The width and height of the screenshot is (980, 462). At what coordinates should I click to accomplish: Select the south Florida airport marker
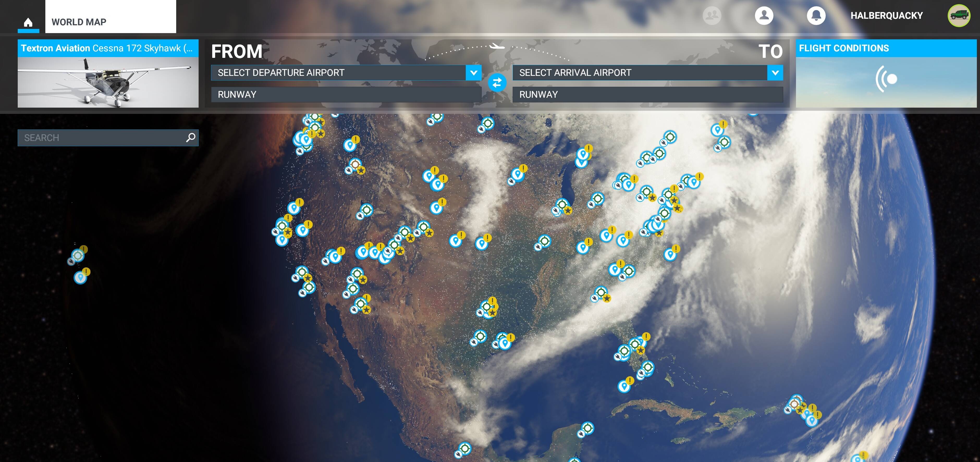point(647,368)
